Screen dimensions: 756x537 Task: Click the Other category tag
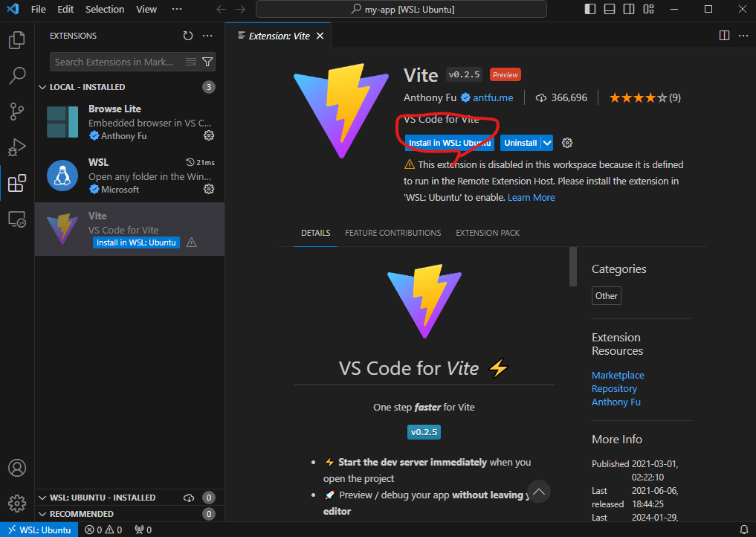tap(606, 296)
